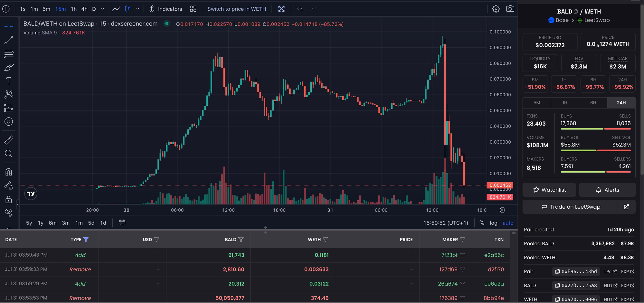The image size is (644, 303).
Task: Switch to the 1H stats tab
Action: pyautogui.click(x=565, y=103)
